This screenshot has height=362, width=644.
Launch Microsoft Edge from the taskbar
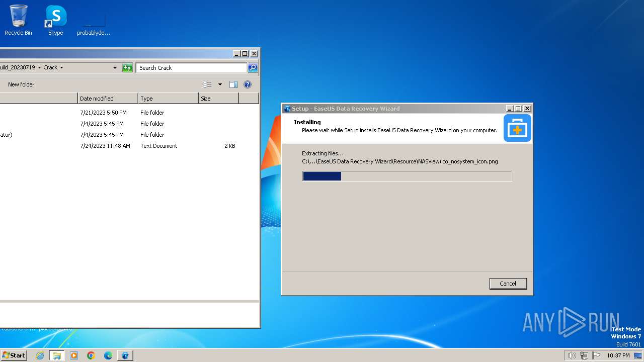pyautogui.click(x=108, y=355)
